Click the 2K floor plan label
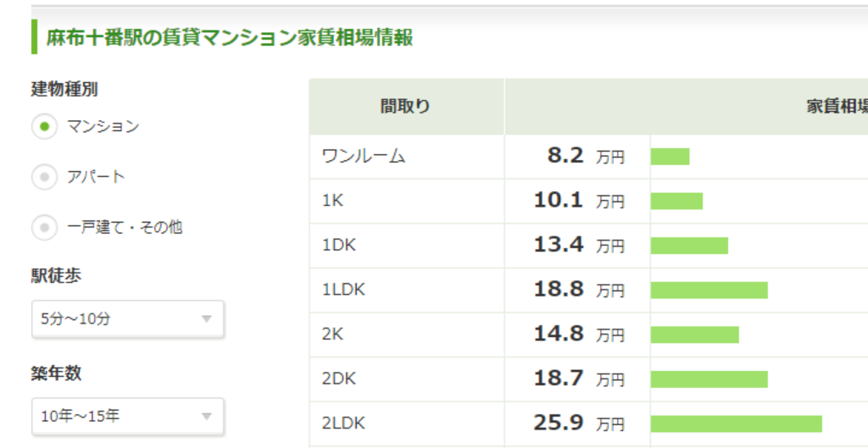The image size is (868, 448). pos(333,334)
